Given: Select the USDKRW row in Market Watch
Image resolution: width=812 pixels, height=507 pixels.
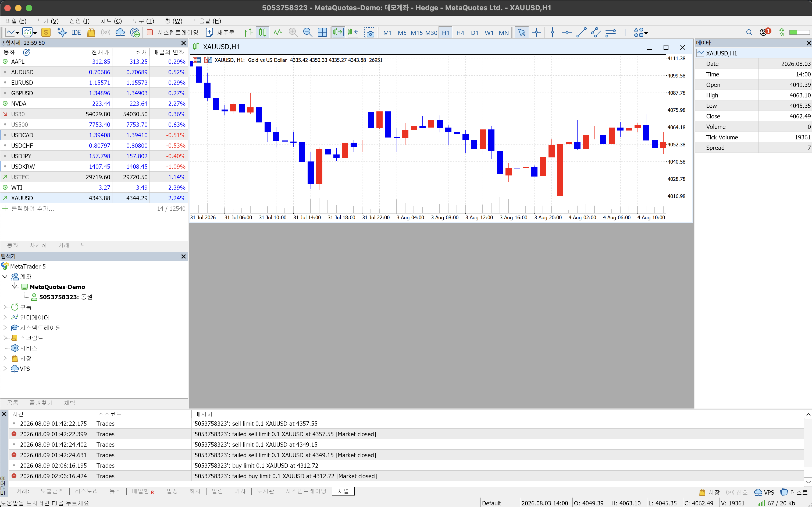Looking at the screenshot, I should coord(94,166).
